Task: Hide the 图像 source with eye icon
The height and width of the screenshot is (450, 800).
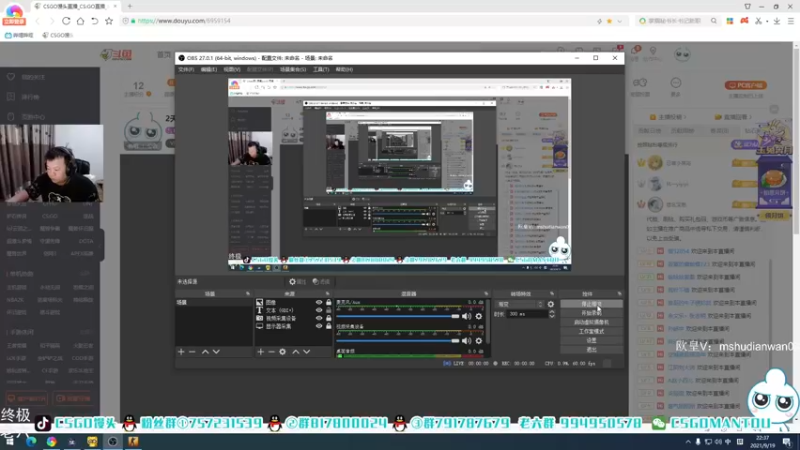Action: (x=319, y=303)
